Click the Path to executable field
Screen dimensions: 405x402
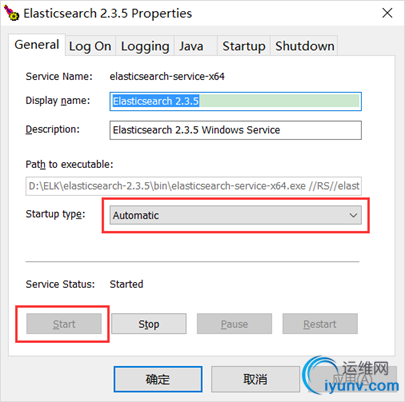[x=193, y=186]
